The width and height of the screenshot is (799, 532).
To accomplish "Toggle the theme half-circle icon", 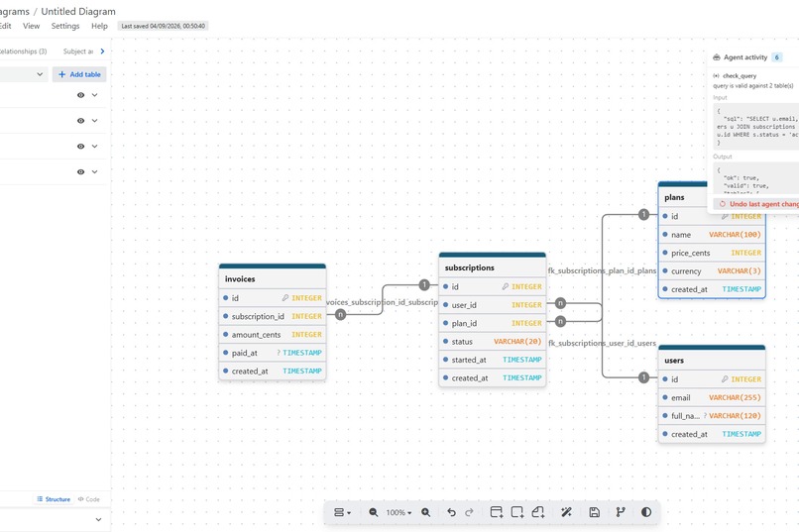I will tap(646, 512).
